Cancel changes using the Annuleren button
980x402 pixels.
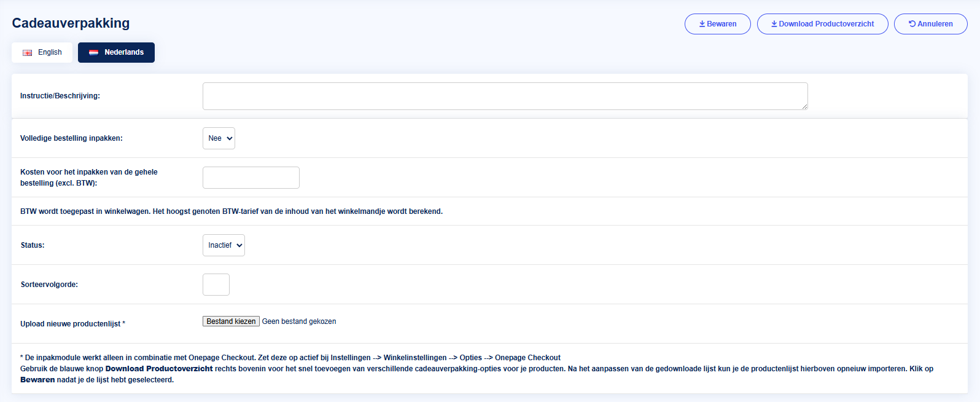pyautogui.click(x=930, y=24)
